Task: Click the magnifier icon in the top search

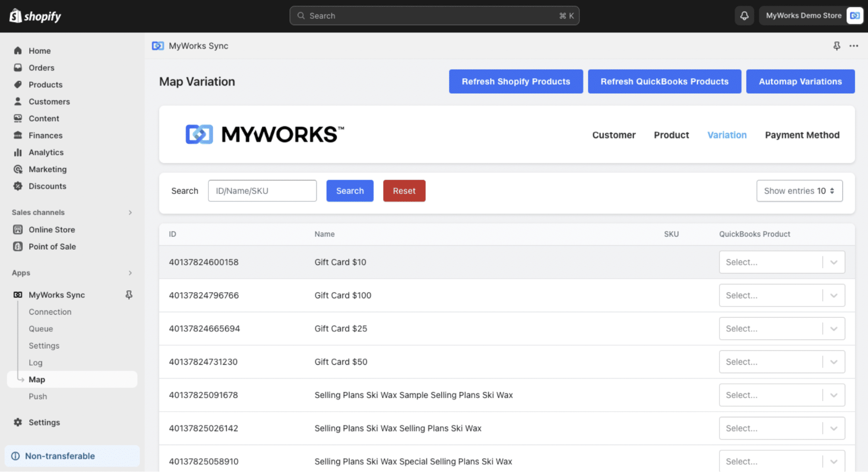Action: (301, 16)
